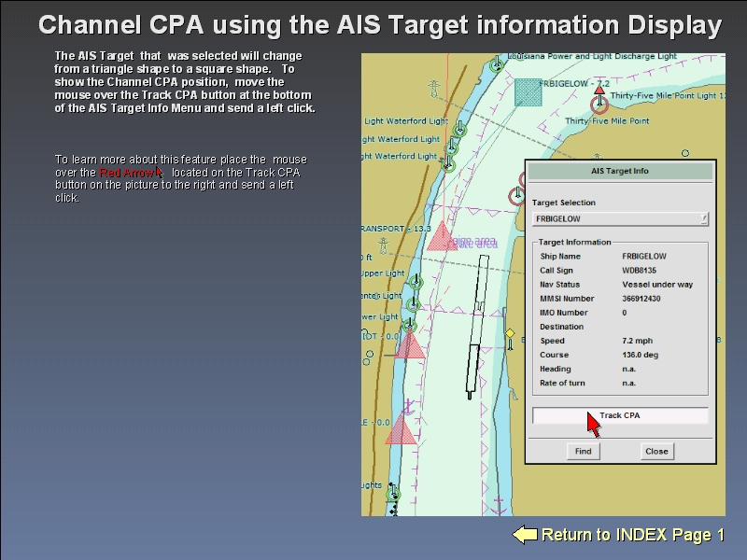The height and width of the screenshot is (560, 747).
Task: Open the Target Selection dropdown FRBIGELOW
Action: [620, 219]
